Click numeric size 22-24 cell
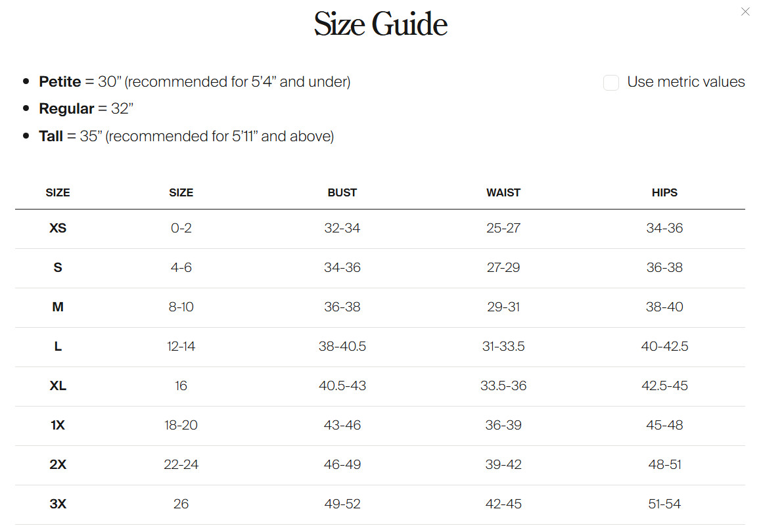The width and height of the screenshot is (761, 532). 181,465
